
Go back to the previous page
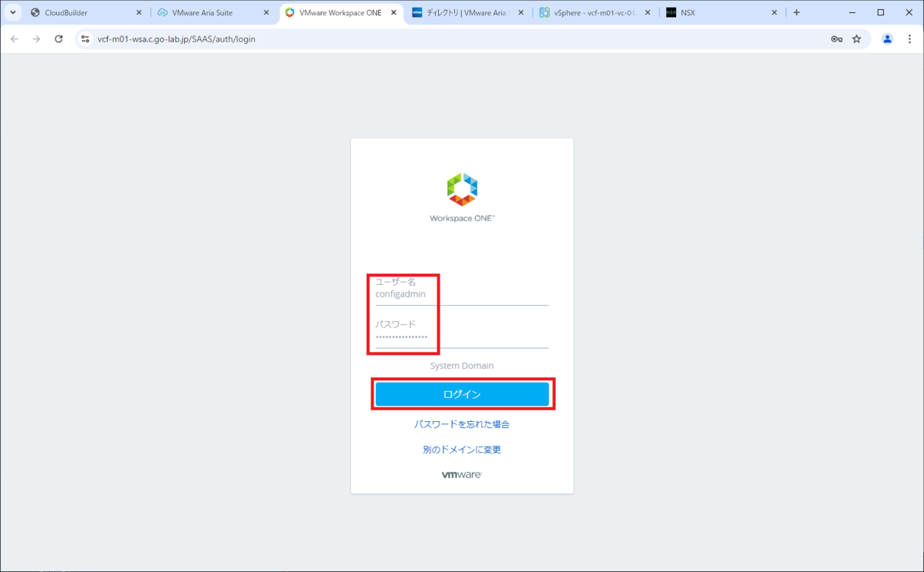coord(14,38)
